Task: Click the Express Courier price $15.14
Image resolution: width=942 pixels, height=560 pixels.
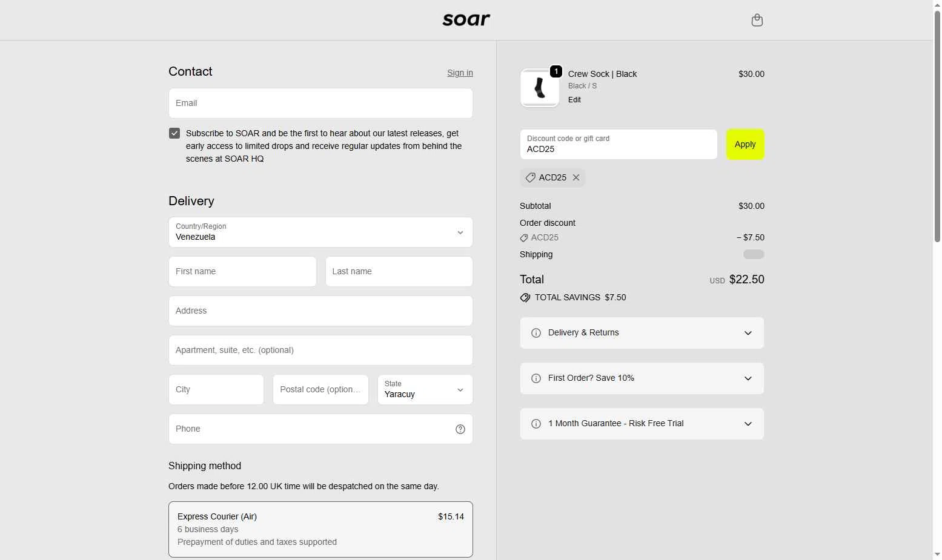Action: (451, 517)
